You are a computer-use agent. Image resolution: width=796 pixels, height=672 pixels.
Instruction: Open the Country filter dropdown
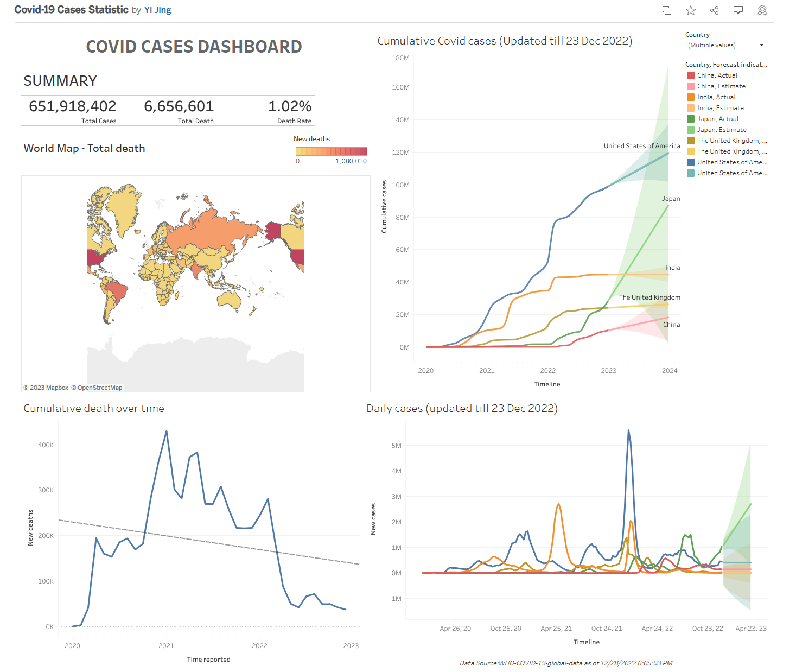[x=762, y=45]
